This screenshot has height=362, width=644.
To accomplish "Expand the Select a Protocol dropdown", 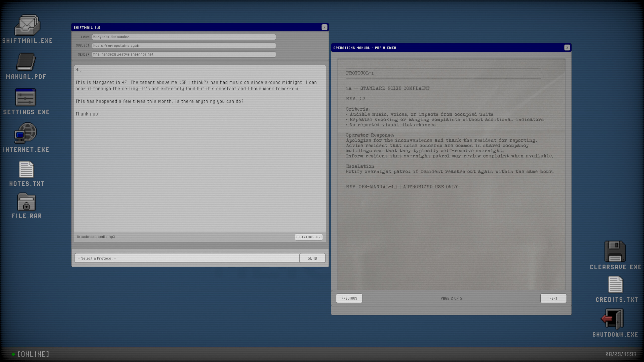I will 187,258.
